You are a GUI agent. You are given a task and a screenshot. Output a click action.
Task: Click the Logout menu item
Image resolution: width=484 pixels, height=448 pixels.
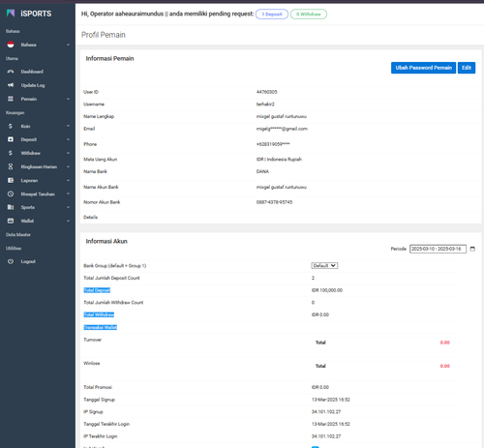pyautogui.click(x=28, y=261)
